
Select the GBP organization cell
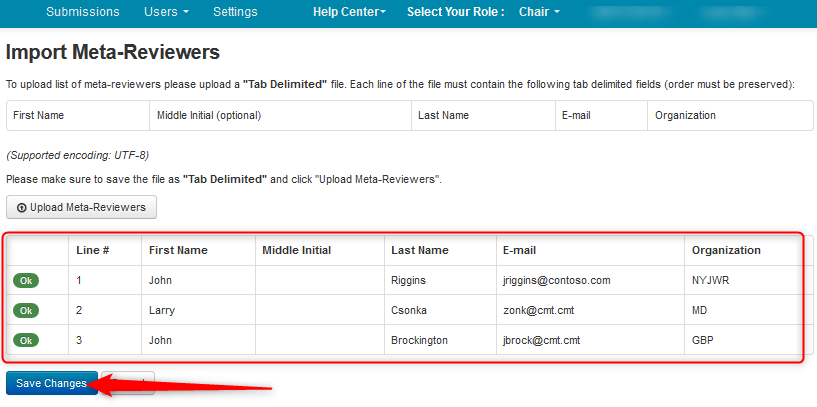702,340
